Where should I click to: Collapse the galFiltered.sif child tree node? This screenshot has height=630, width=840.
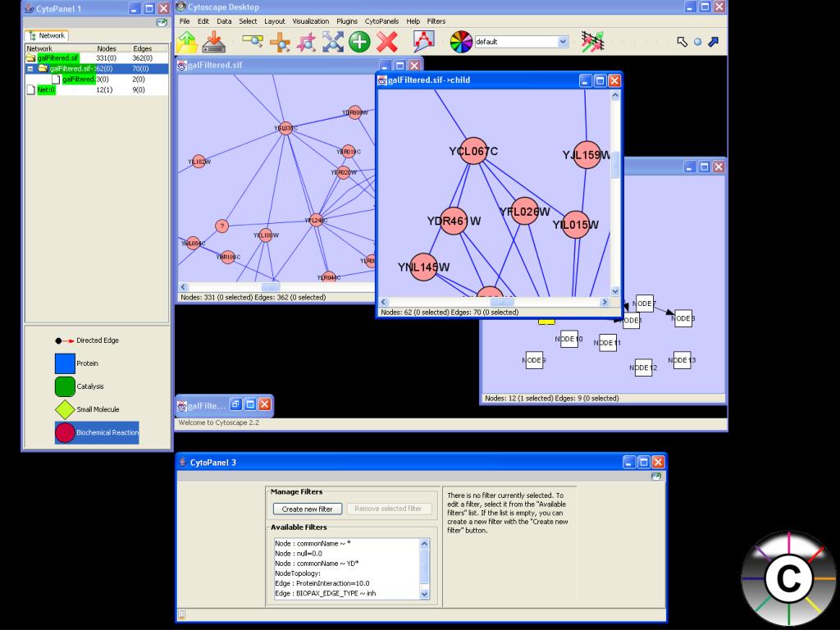click(x=30, y=69)
